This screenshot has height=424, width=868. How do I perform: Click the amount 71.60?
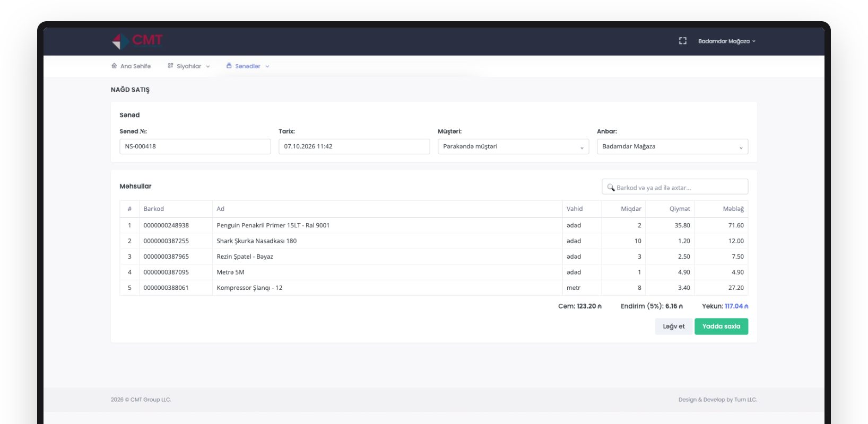pyautogui.click(x=736, y=225)
